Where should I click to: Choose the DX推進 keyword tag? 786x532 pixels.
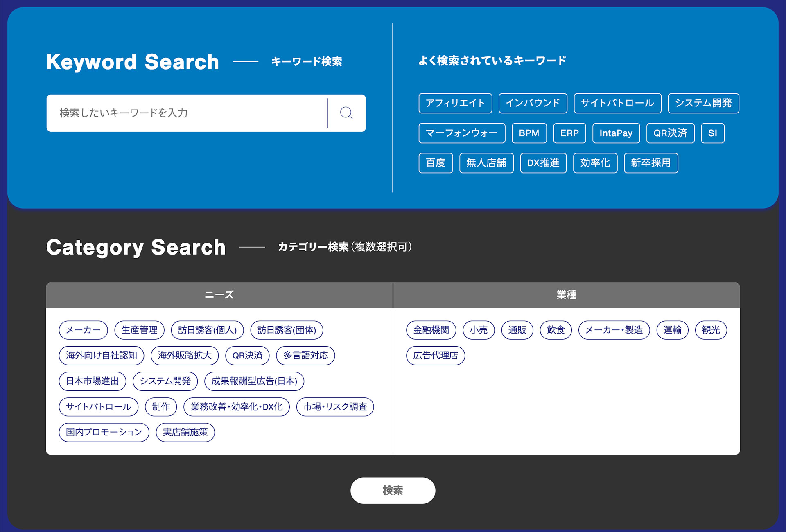[543, 163]
